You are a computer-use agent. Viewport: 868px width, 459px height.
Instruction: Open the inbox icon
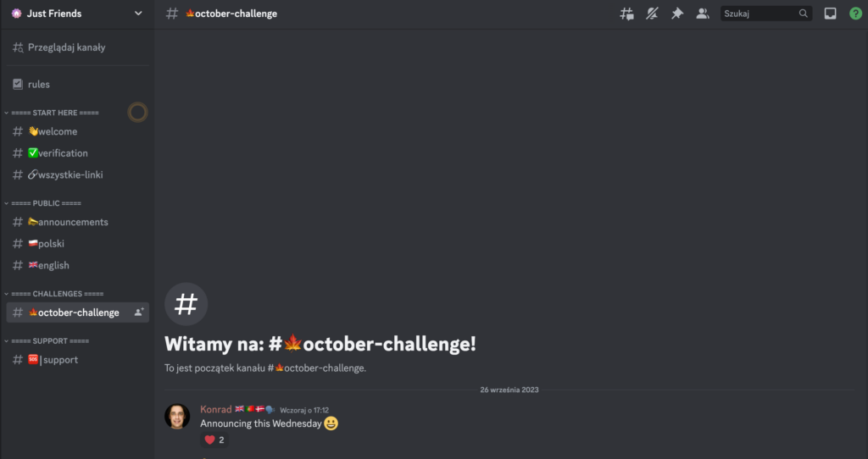831,14
